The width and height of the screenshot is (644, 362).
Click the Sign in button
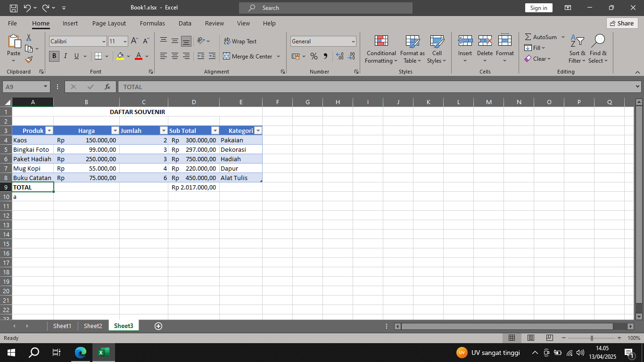[x=538, y=8]
